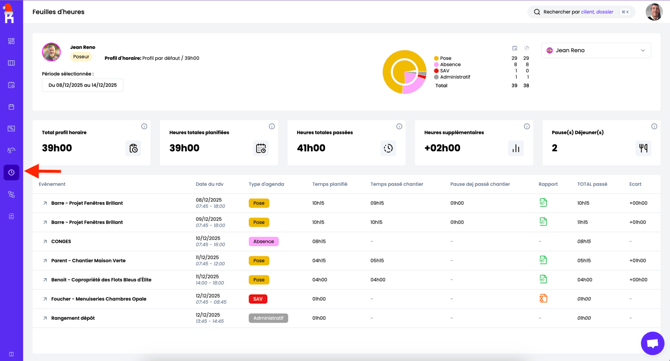
Task: Toggle the sidebar collapse icon at the bottom
Action: click(12, 354)
